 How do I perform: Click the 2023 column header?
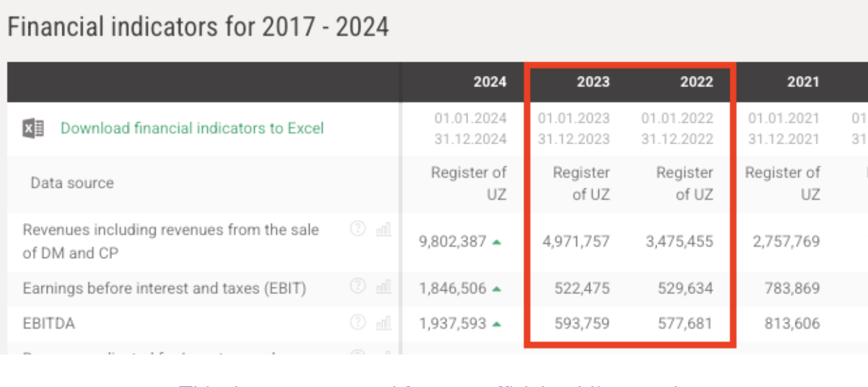click(593, 82)
